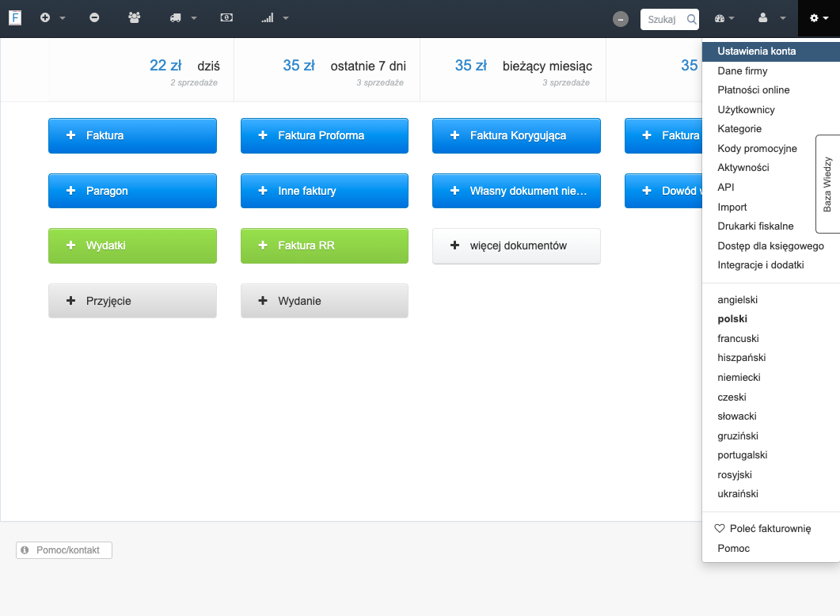Switch language to niemiecki
This screenshot has height=616, width=840.
[771, 378]
